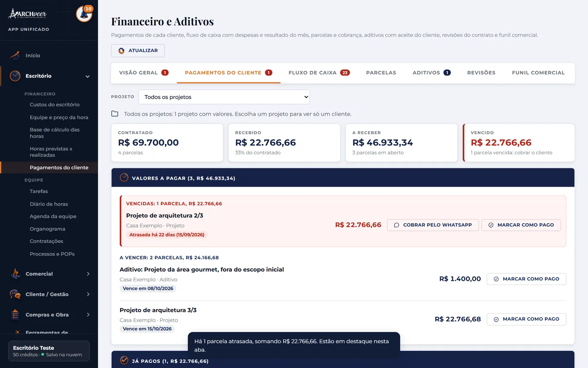The image size is (588, 368).
Task: Click 'Vencidas: 1 parcela, R$ 22.766,66' heading
Action: [174, 204]
